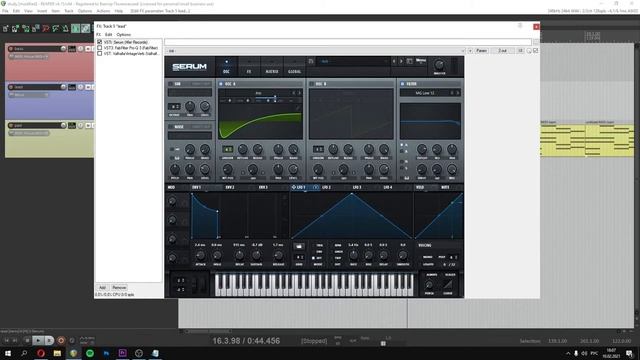Toggle the Serum Filter on/off switch
The width and height of the screenshot is (640, 360).
point(402,84)
